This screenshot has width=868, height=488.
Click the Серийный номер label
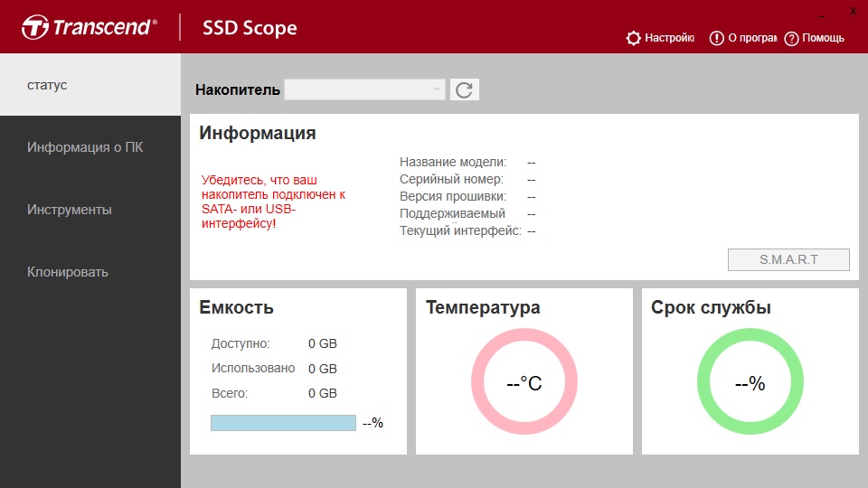(x=452, y=179)
